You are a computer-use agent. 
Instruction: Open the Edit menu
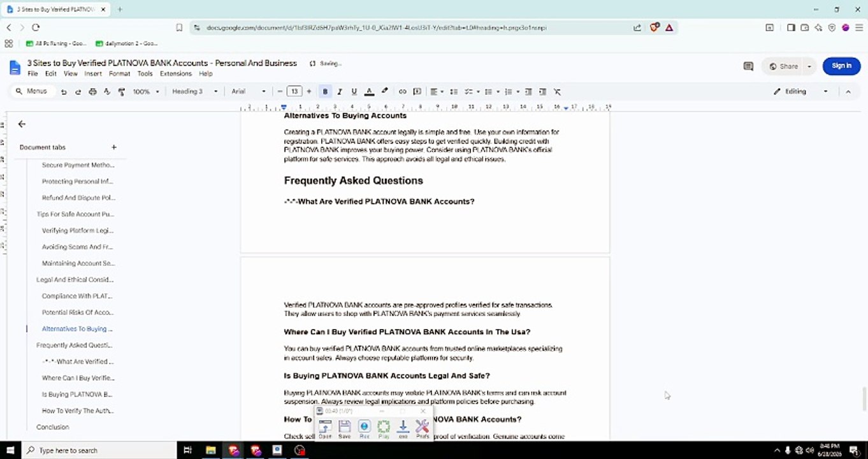click(x=51, y=74)
